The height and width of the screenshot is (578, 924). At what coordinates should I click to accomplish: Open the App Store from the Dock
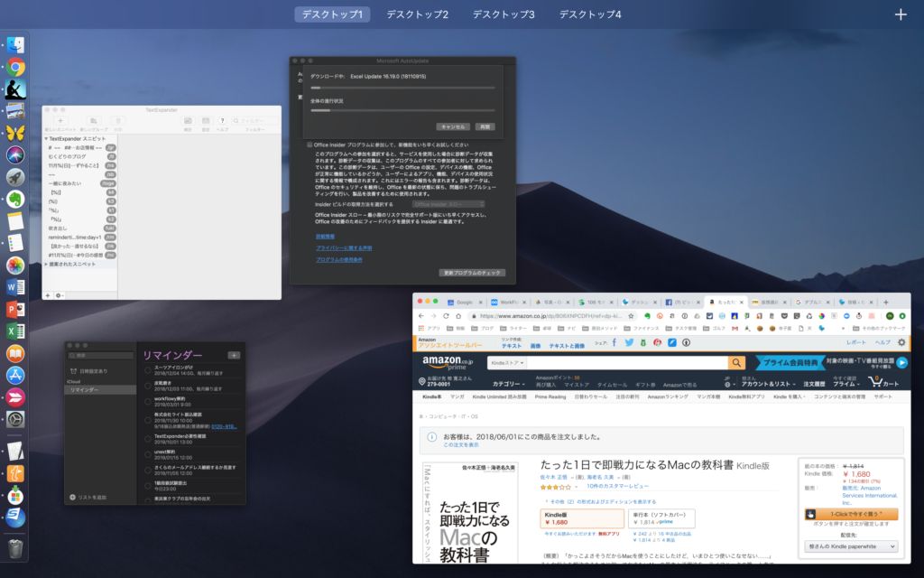click(x=15, y=375)
